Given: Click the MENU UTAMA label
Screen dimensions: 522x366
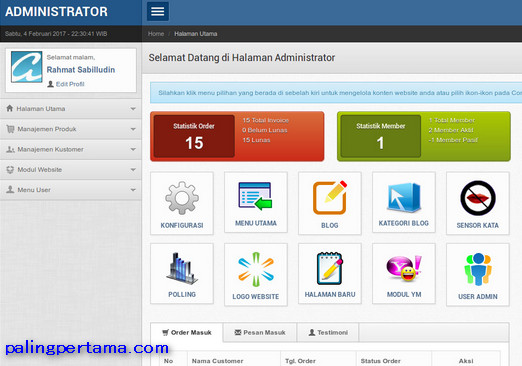Looking at the screenshot, I should tap(256, 223).
